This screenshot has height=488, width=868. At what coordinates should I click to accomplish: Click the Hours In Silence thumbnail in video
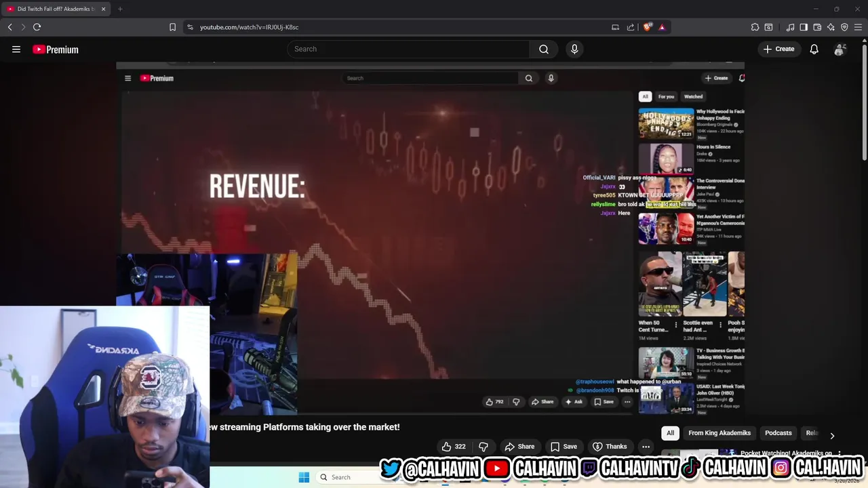pyautogui.click(x=666, y=159)
